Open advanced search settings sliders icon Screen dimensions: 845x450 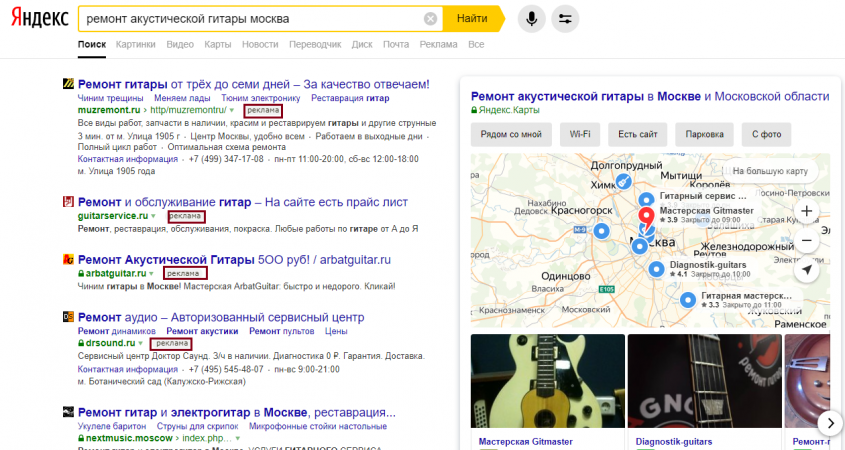click(565, 19)
